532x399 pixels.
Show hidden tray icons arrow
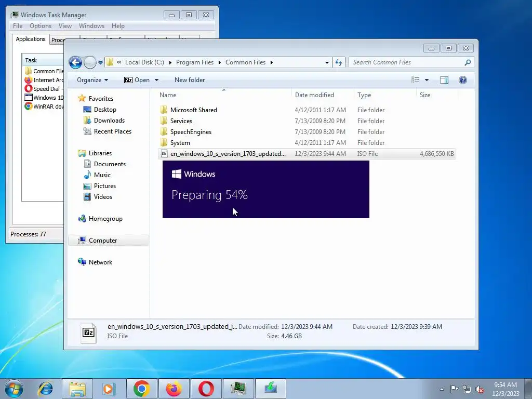point(442,389)
